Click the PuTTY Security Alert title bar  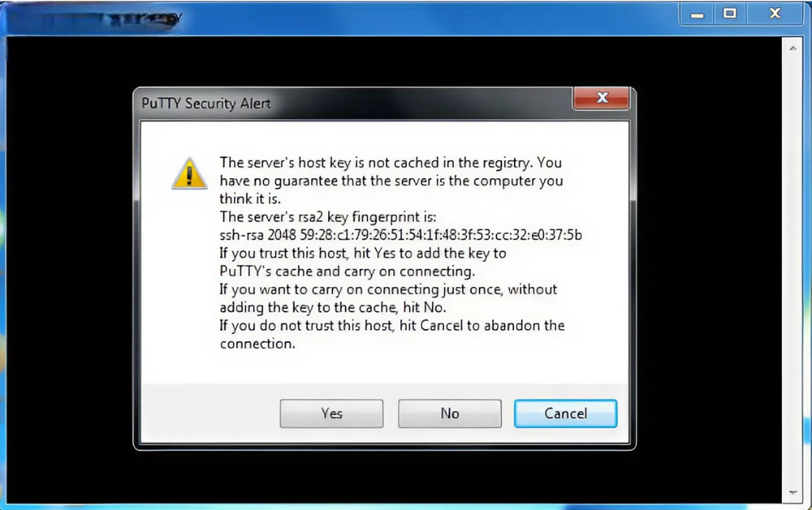[x=352, y=103]
